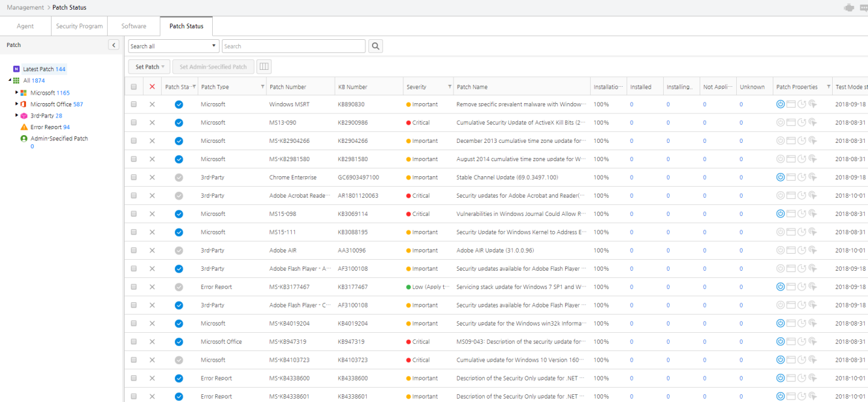Screen dimensions: 868x402
Task: Click into the Search text field
Action: [294, 46]
